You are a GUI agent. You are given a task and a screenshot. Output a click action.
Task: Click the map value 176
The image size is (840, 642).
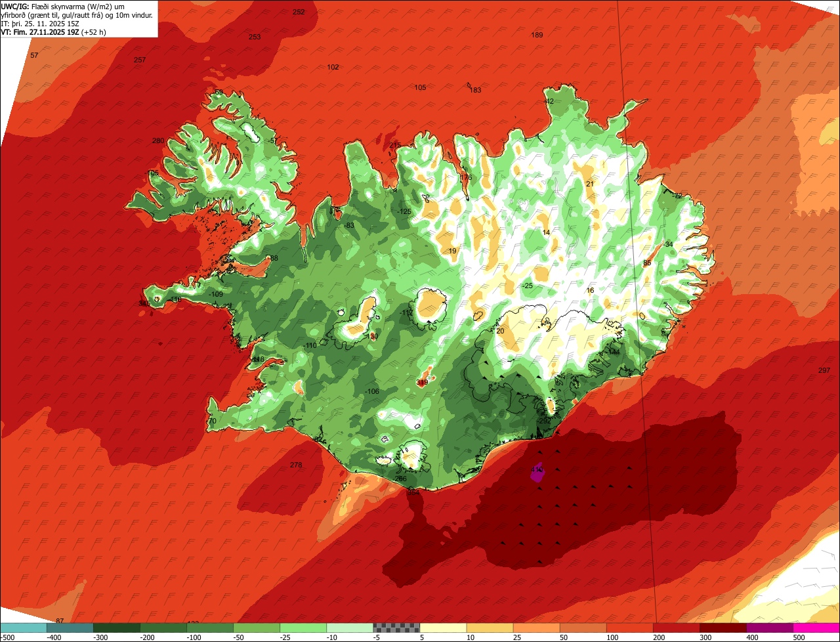[466, 177]
